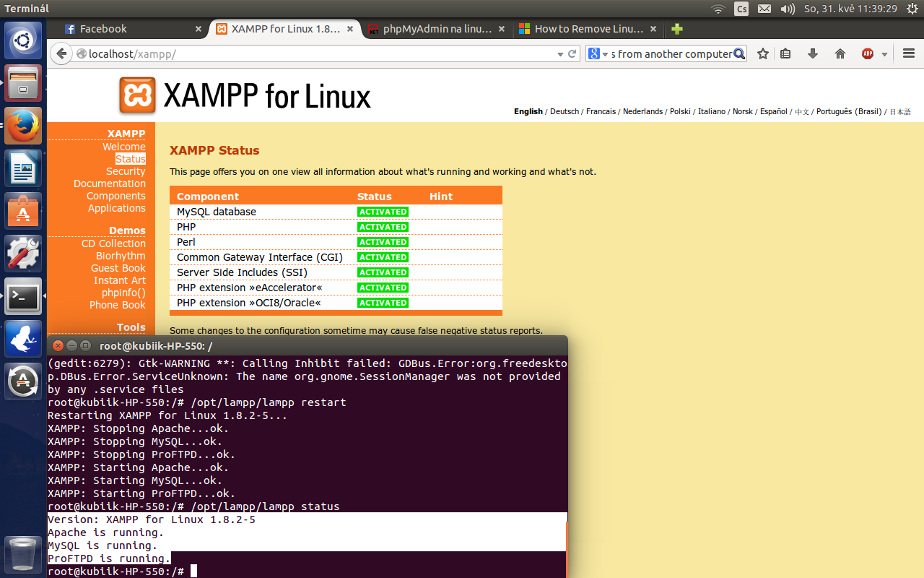Click the ACTIVATED badge for MySQL database

tap(383, 212)
